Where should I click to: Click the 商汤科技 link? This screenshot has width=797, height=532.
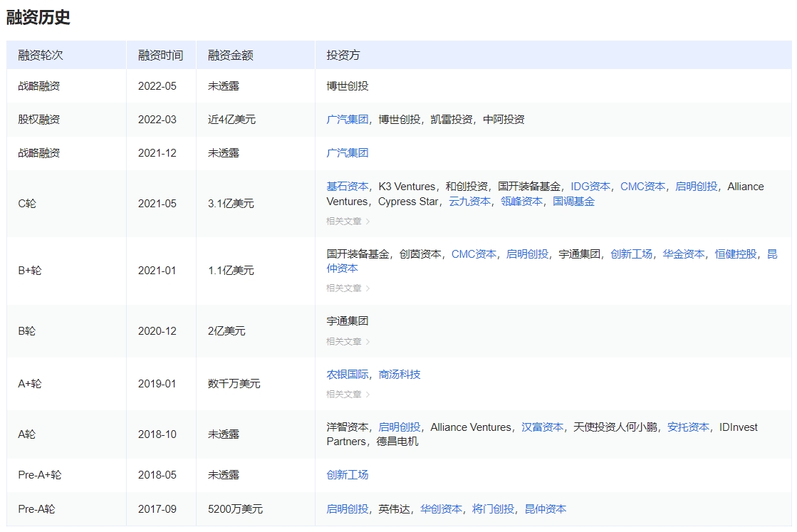(x=400, y=375)
